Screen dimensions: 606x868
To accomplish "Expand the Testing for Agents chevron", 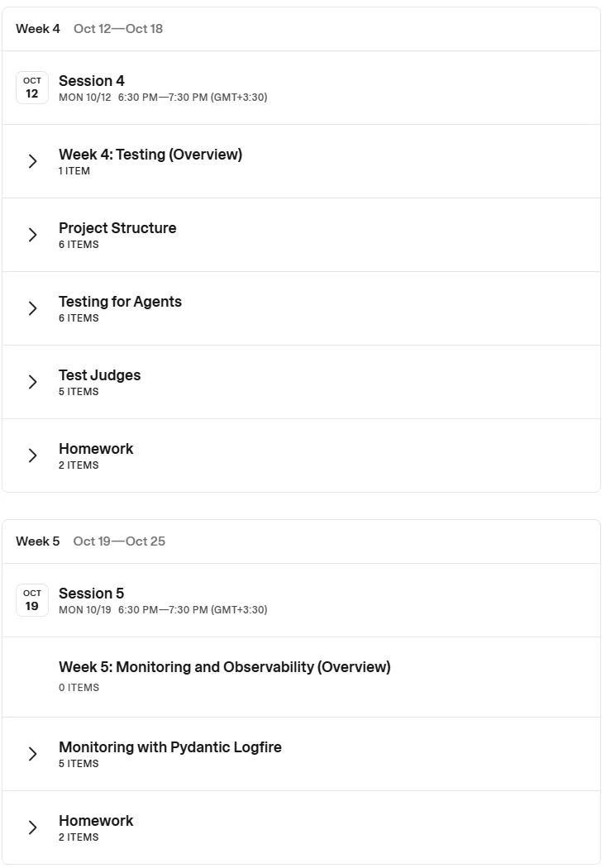I will coord(32,308).
